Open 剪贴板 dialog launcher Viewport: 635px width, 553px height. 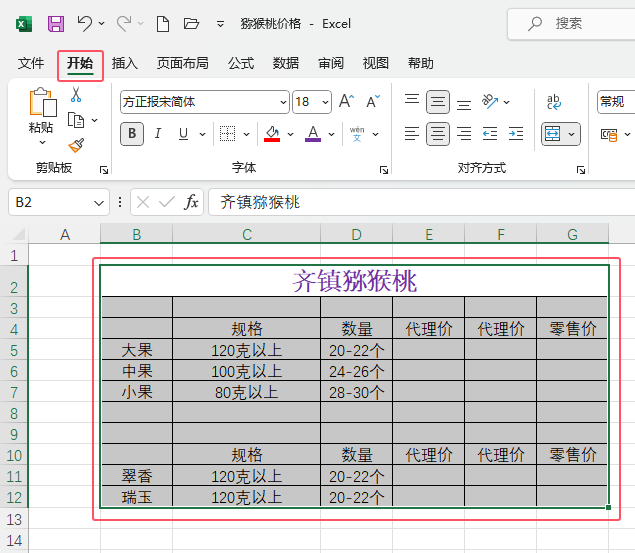point(104,170)
